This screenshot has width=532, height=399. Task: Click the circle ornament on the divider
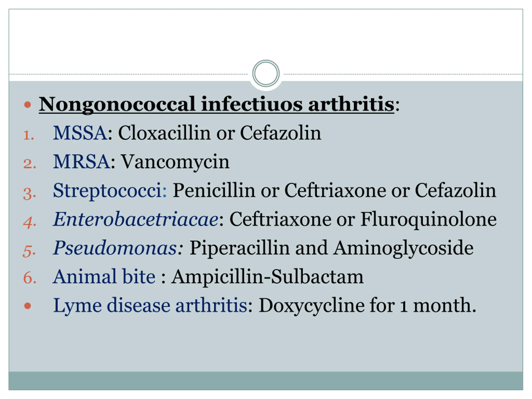pyautogui.click(x=266, y=73)
